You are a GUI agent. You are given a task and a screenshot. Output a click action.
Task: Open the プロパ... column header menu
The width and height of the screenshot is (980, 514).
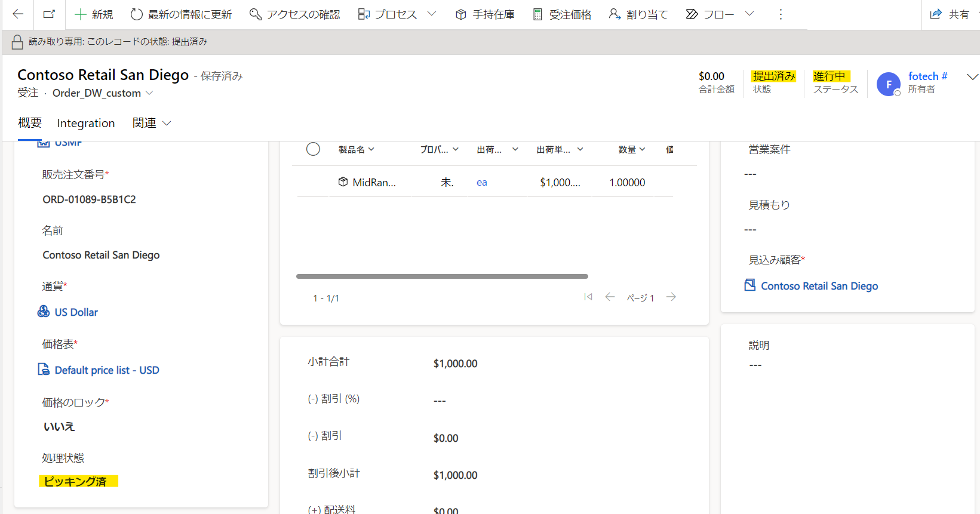439,150
